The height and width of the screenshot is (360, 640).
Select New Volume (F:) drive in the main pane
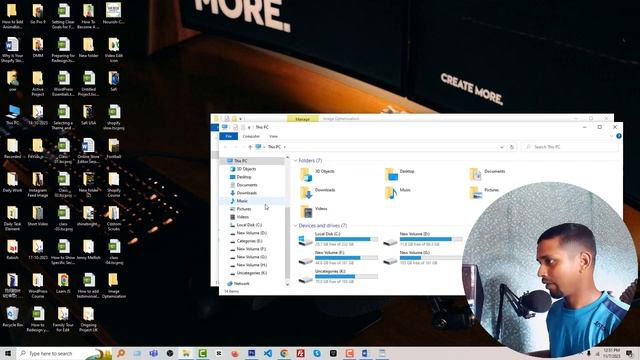(338, 258)
